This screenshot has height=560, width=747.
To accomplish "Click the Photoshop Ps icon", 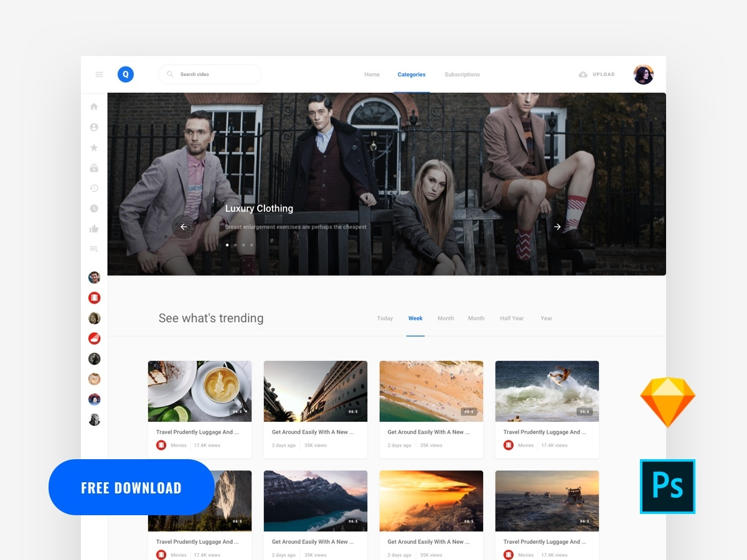I will [667, 487].
